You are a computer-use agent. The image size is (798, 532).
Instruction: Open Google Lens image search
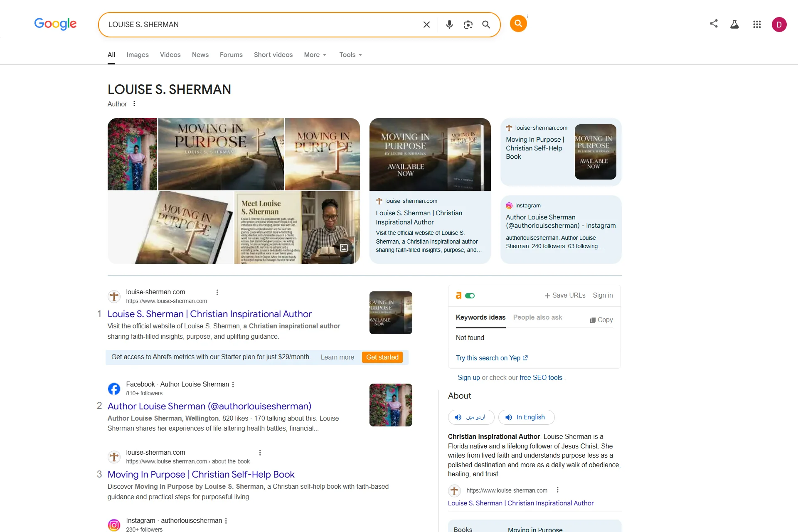coord(468,25)
